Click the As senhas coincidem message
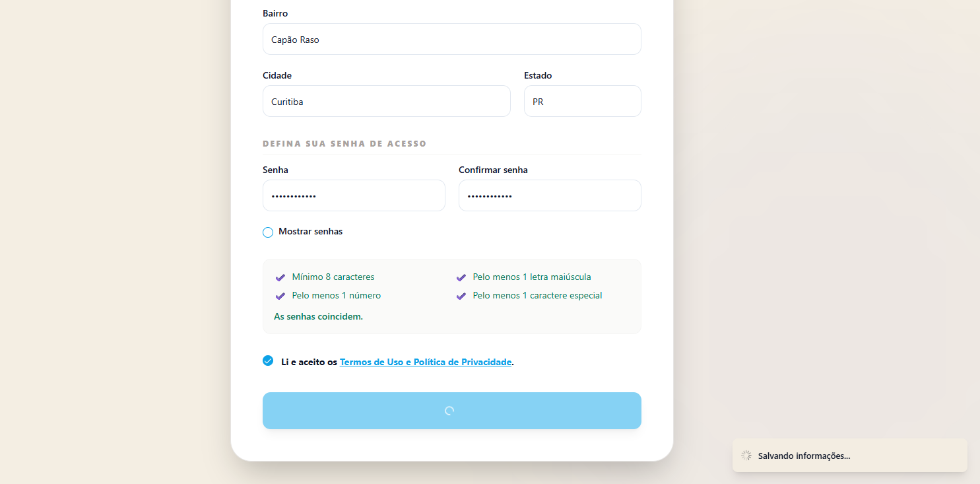The image size is (980, 484). 318,316
